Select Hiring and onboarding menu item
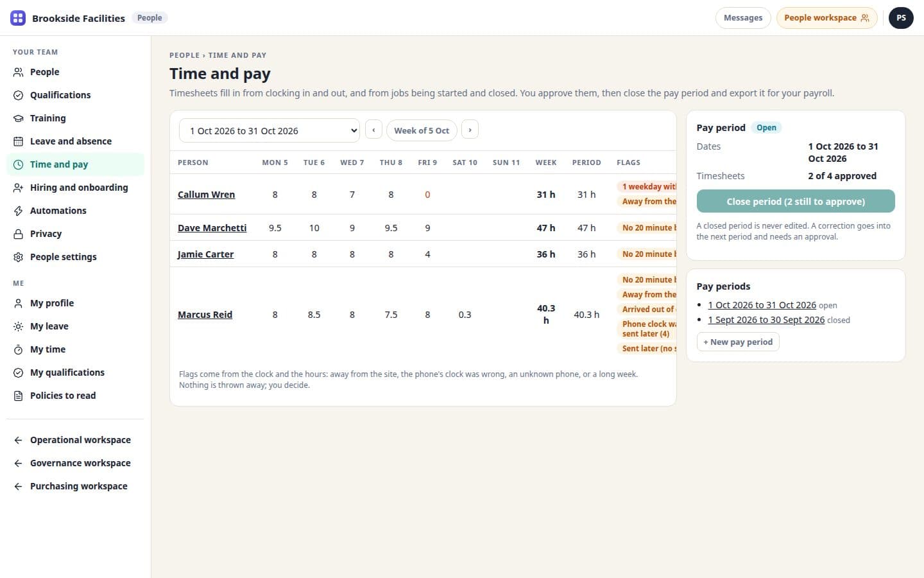The height and width of the screenshot is (578, 924). click(x=75, y=188)
